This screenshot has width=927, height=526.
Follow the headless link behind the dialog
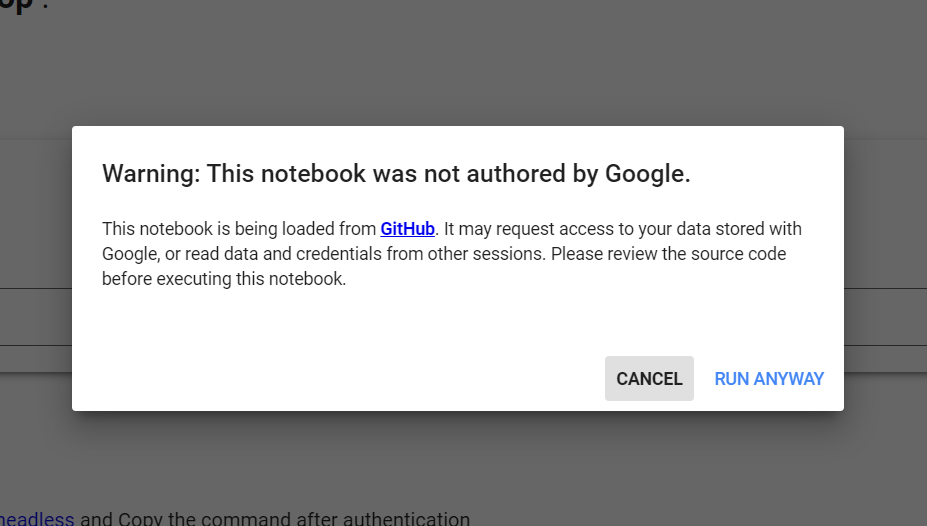(37, 519)
